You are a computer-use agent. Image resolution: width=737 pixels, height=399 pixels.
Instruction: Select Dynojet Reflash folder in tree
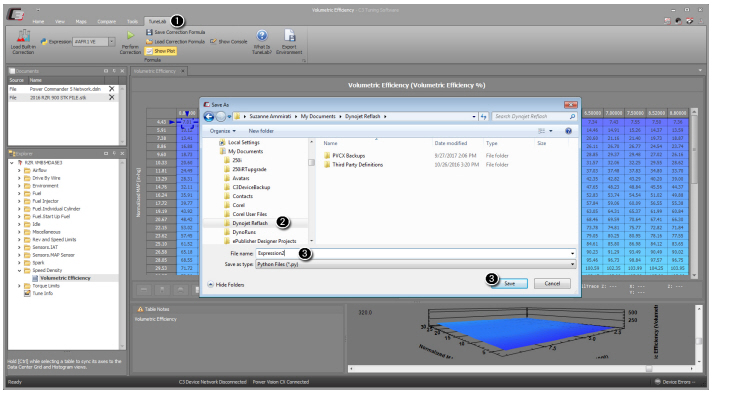tap(250, 223)
